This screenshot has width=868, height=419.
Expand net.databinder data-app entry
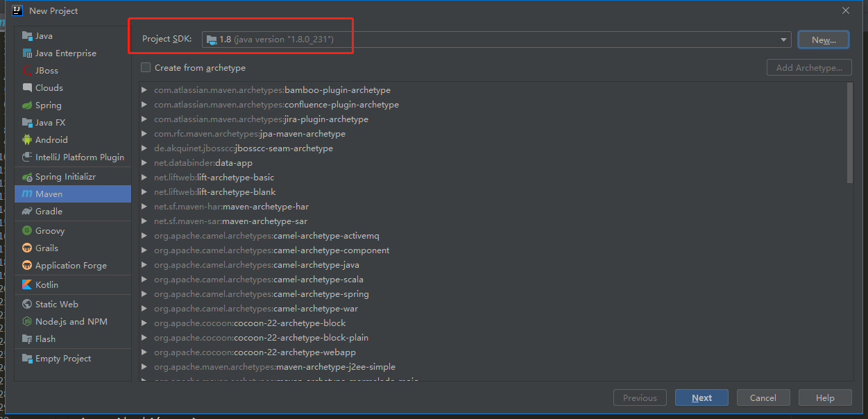(x=144, y=163)
